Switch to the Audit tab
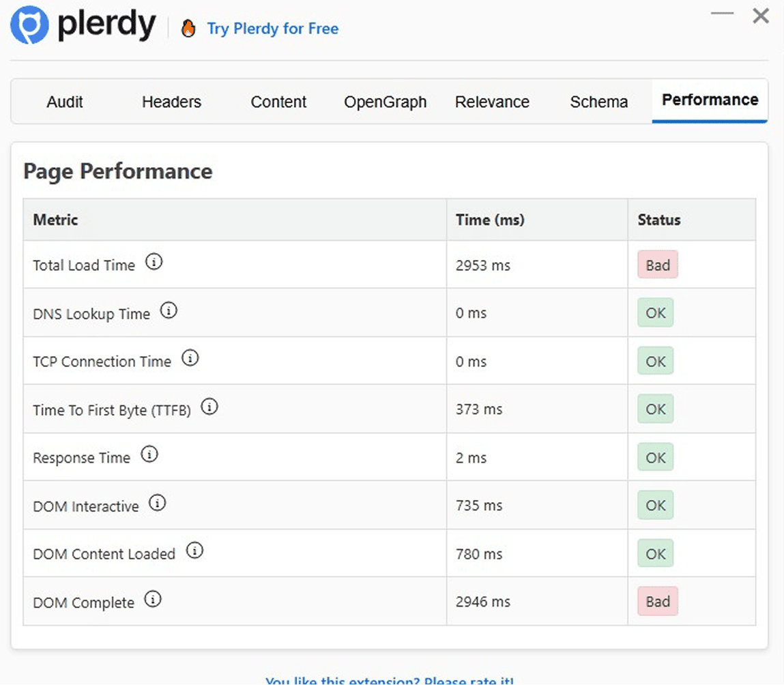 tap(65, 102)
